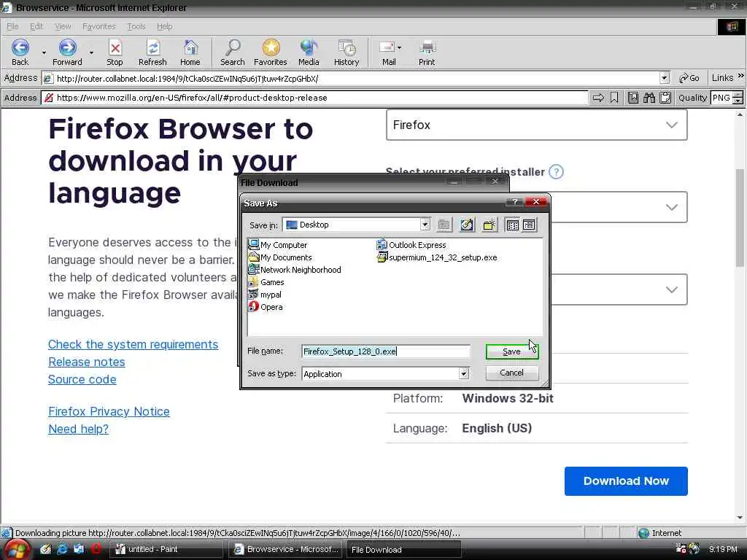The width and height of the screenshot is (747, 560).
Task: Click Browservice go arrow icon
Action: pos(598,98)
